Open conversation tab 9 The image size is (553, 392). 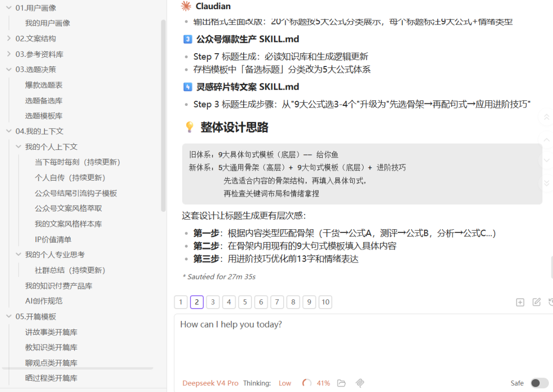pos(309,302)
